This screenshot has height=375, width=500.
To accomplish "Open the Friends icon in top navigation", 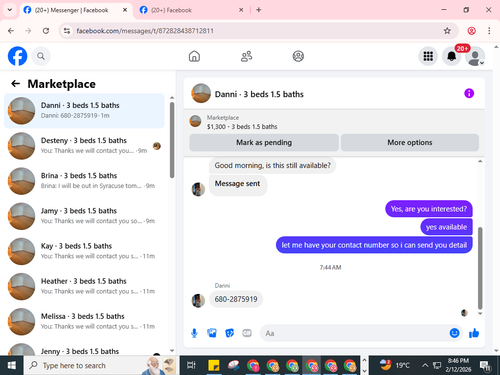I will pos(246,56).
